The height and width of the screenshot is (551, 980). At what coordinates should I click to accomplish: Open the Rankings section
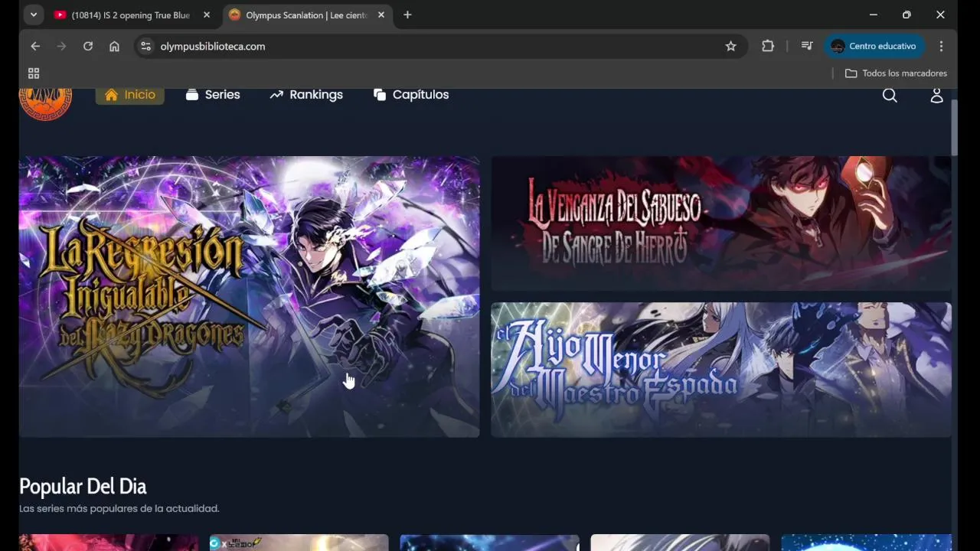click(x=306, y=95)
